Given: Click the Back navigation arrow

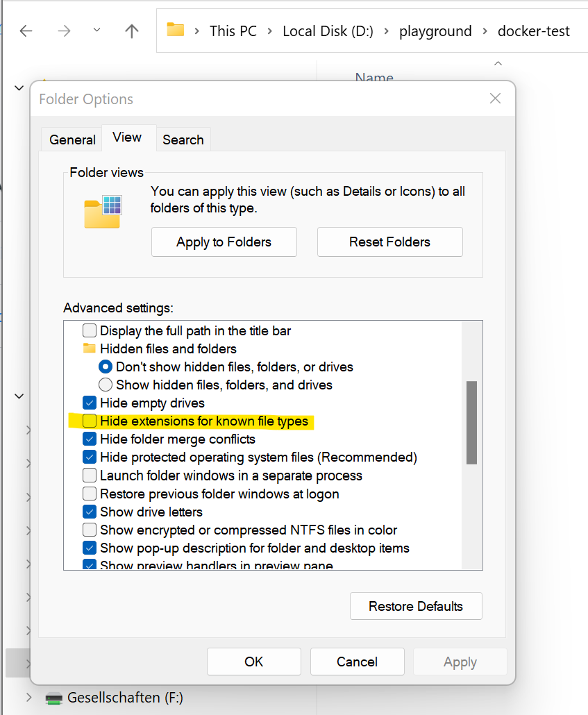Looking at the screenshot, I should pyautogui.click(x=26, y=31).
